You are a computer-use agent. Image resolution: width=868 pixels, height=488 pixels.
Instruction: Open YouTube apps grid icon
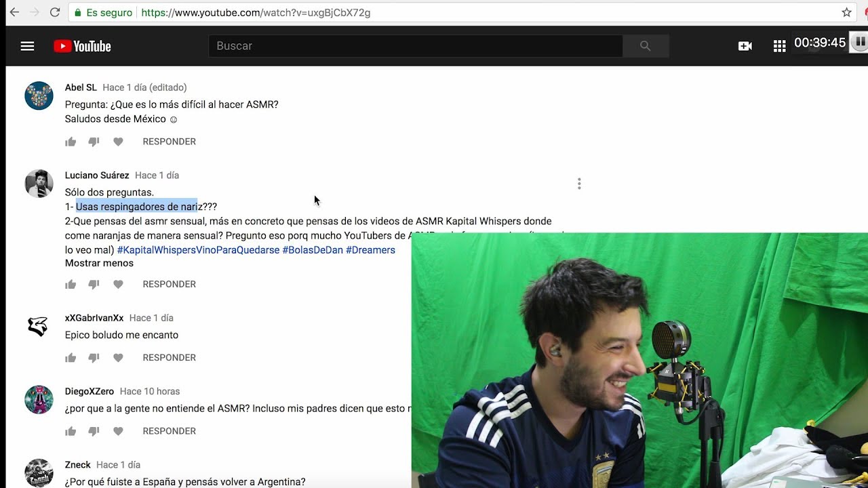(779, 46)
